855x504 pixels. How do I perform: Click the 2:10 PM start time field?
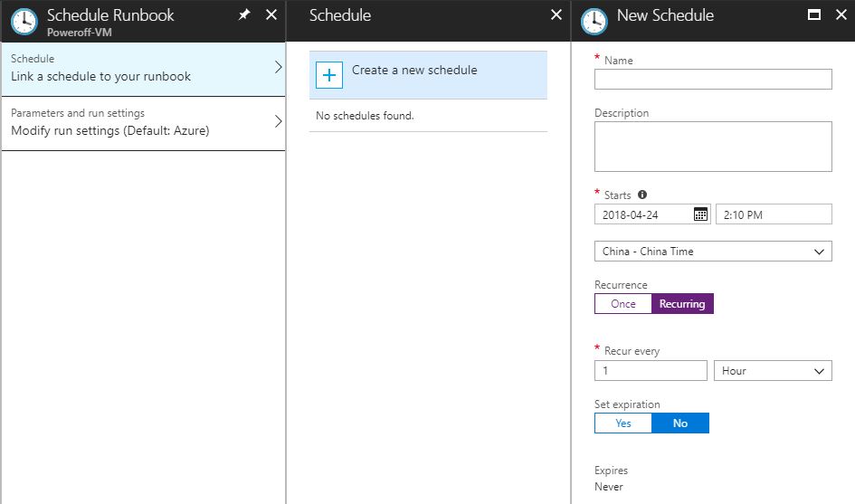[x=774, y=214]
